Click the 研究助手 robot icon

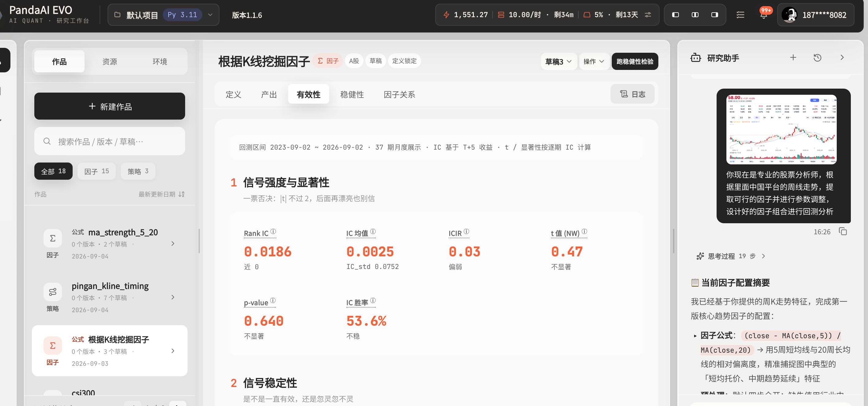[695, 58]
